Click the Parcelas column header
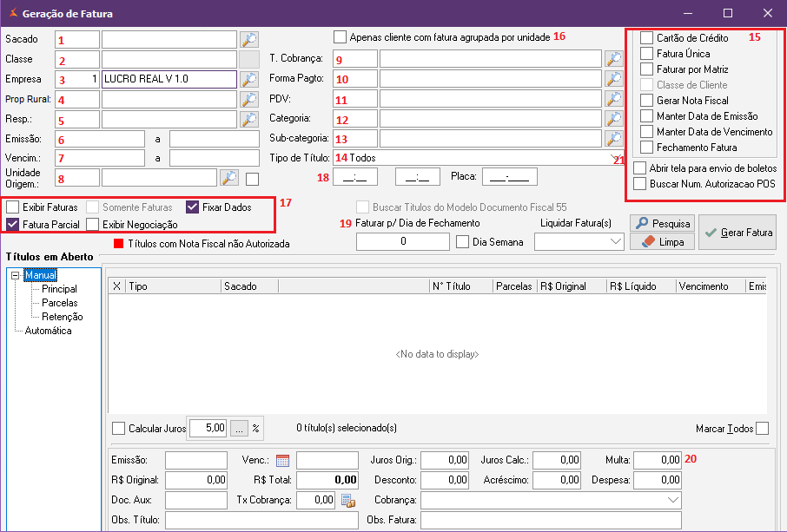The width and height of the screenshot is (787, 532). click(515, 286)
